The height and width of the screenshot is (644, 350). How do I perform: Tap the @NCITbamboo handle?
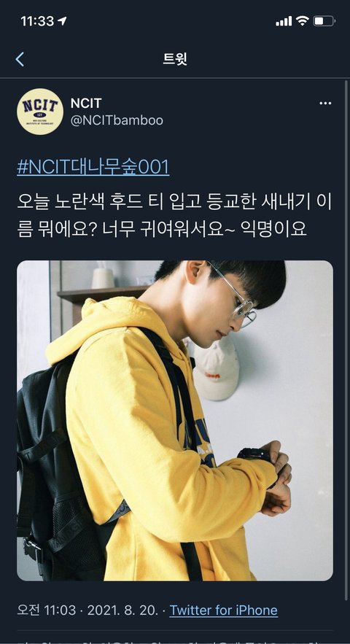tap(117, 120)
